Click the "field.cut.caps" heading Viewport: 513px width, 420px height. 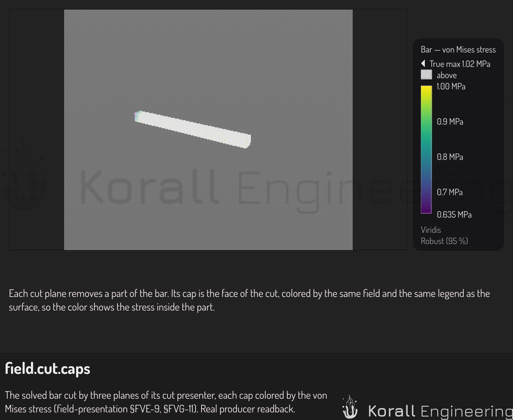click(48, 369)
